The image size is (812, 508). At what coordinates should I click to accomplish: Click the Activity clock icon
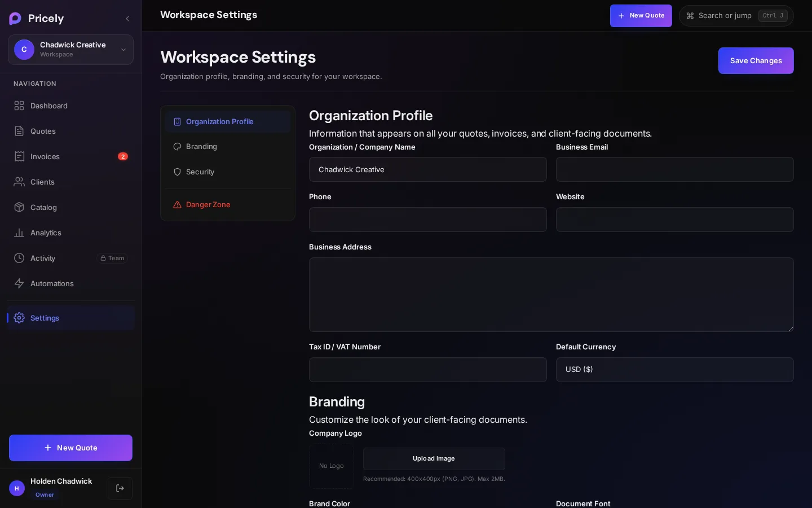point(19,258)
